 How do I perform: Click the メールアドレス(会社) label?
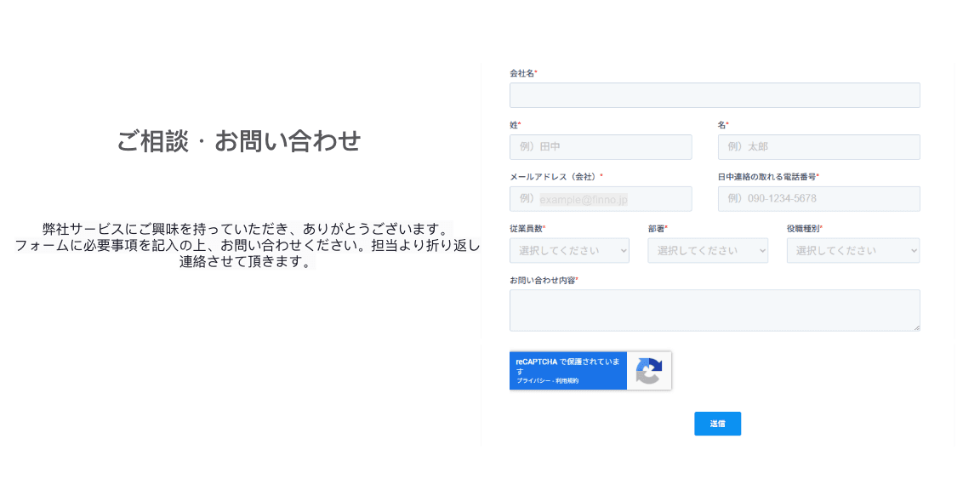tap(555, 177)
